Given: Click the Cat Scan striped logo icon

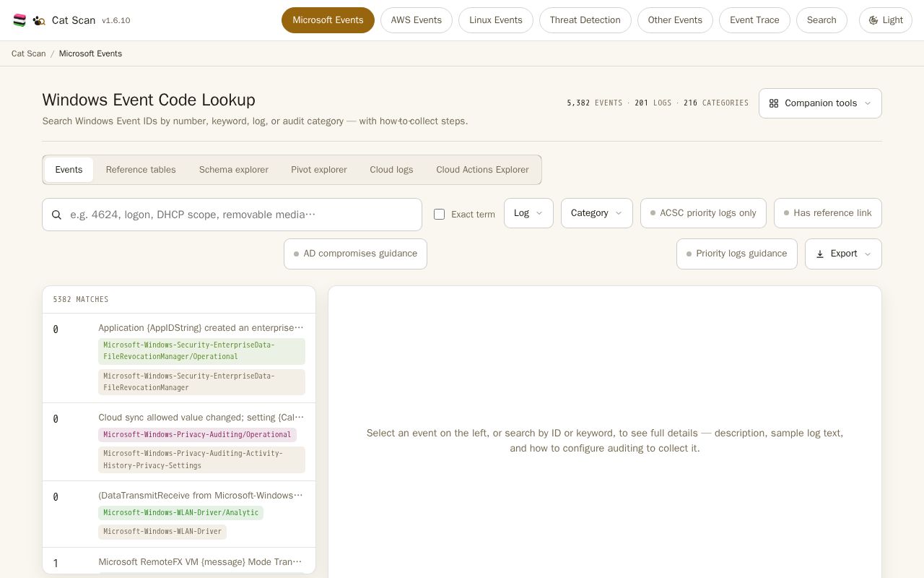Looking at the screenshot, I should 19,20.
